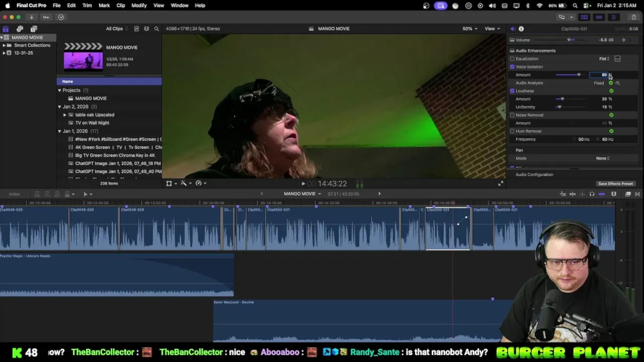Screen dimensions: 644x362
Task: Adjust the Loudness Uniformity slider
Action: (571, 107)
